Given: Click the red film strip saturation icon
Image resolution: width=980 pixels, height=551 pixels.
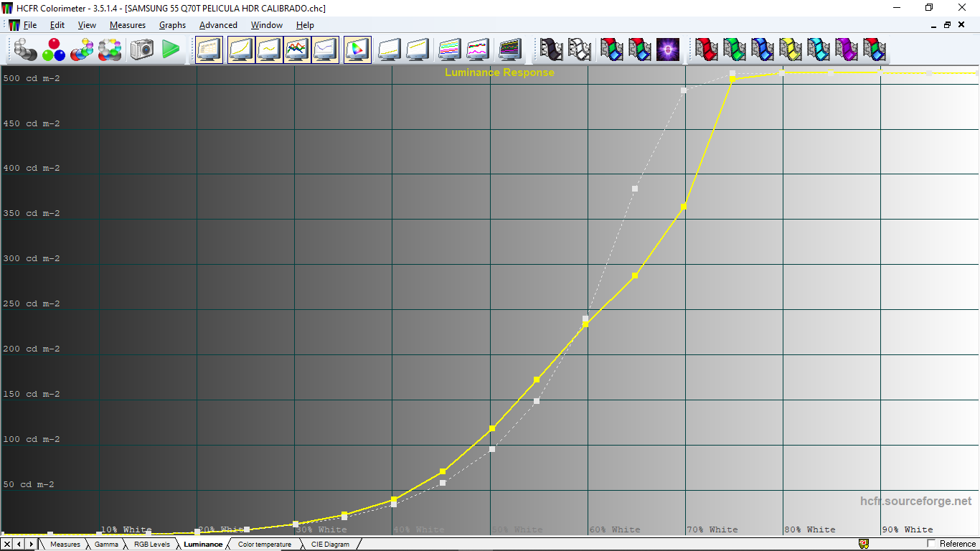Looking at the screenshot, I should [707, 50].
